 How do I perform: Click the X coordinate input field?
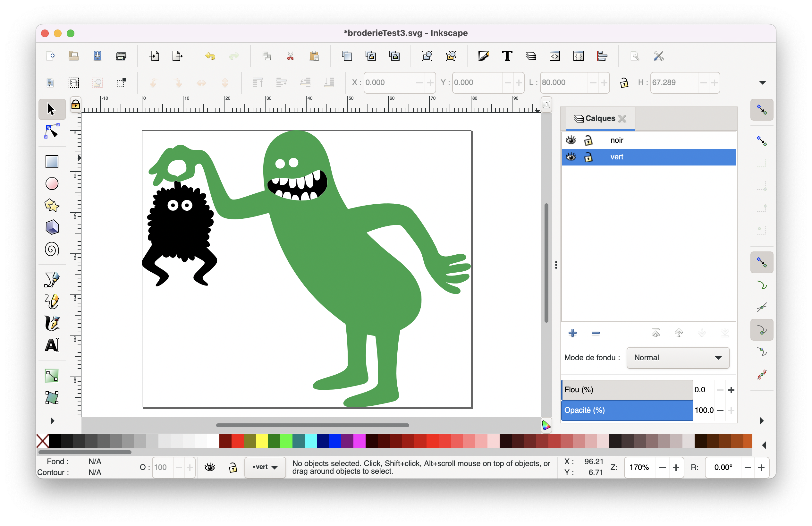click(x=388, y=82)
